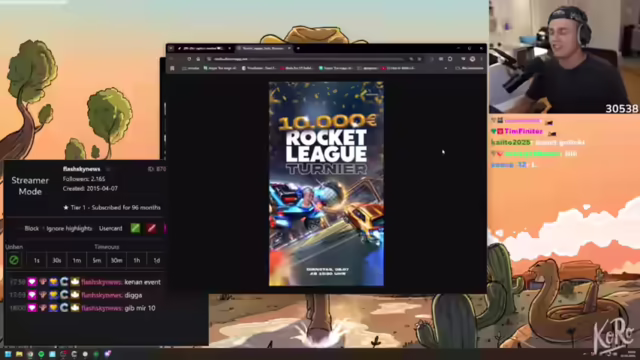The width and height of the screenshot is (640, 360).
Task: Open the Usercard link
Action: pos(111,229)
